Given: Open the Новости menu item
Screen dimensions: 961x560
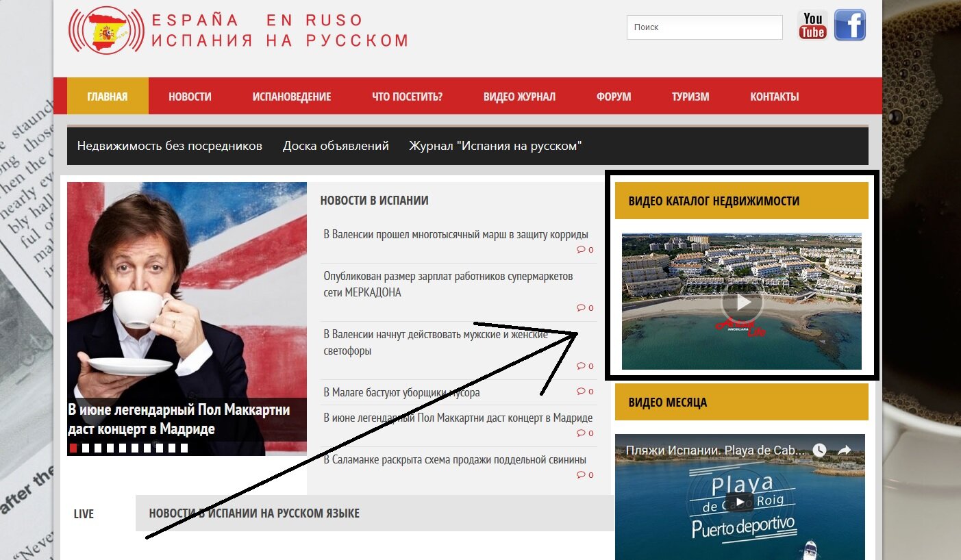Looking at the screenshot, I should [x=190, y=97].
